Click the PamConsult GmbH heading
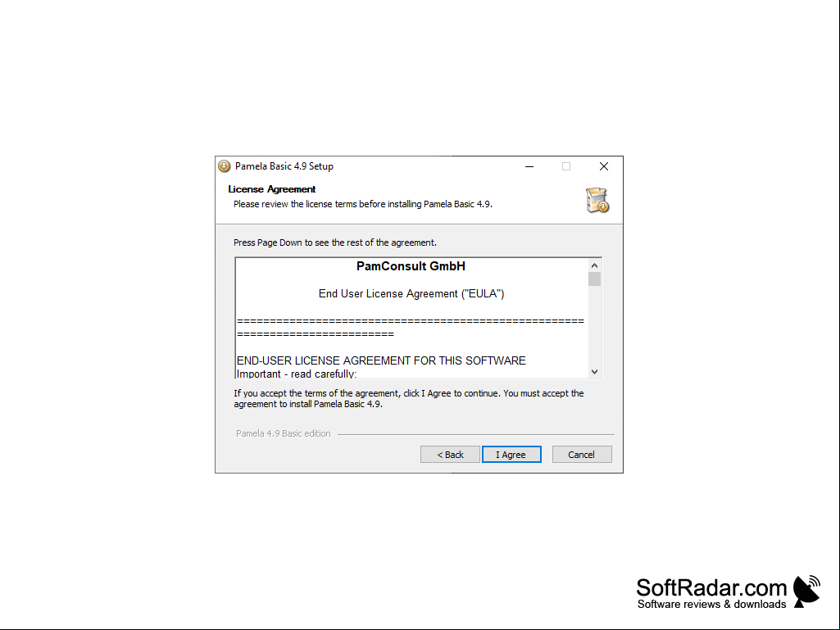This screenshot has height=630, width=840. pyautogui.click(x=411, y=266)
